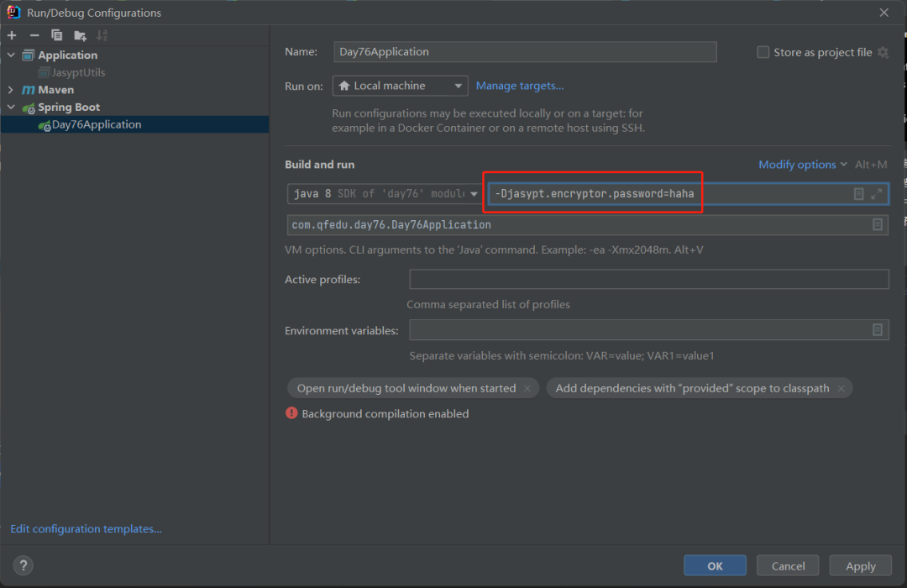Open the Store as project file gear settings
Image resolution: width=907 pixels, height=588 pixels.
tap(883, 52)
